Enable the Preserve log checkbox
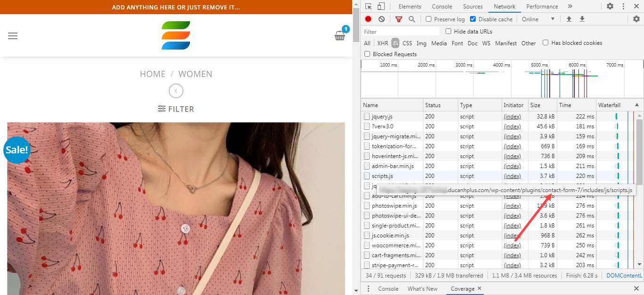The height and width of the screenshot is (295, 644). [x=429, y=19]
